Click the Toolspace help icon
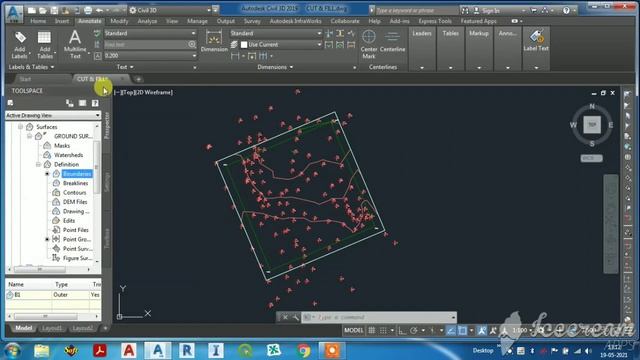 tap(95, 103)
